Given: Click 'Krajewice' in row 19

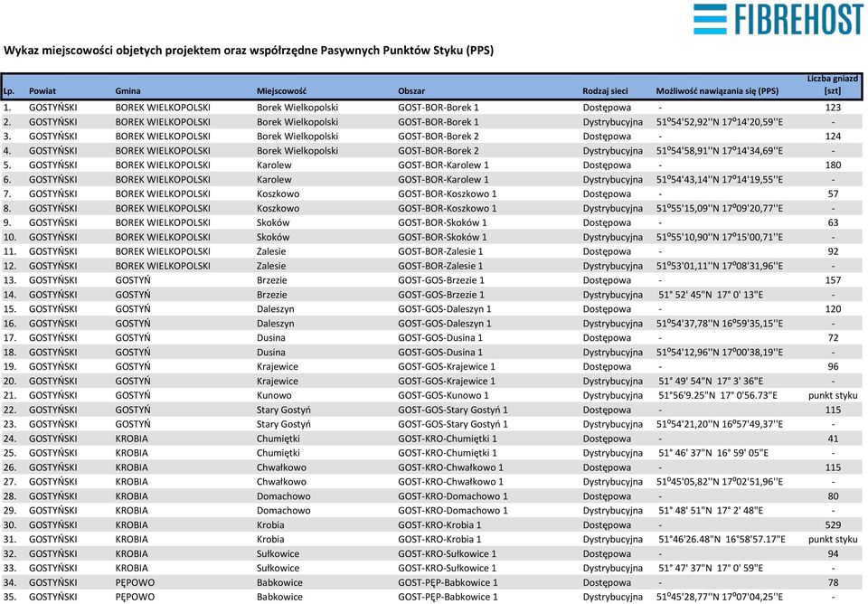Looking at the screenshot, I should 278,366.
